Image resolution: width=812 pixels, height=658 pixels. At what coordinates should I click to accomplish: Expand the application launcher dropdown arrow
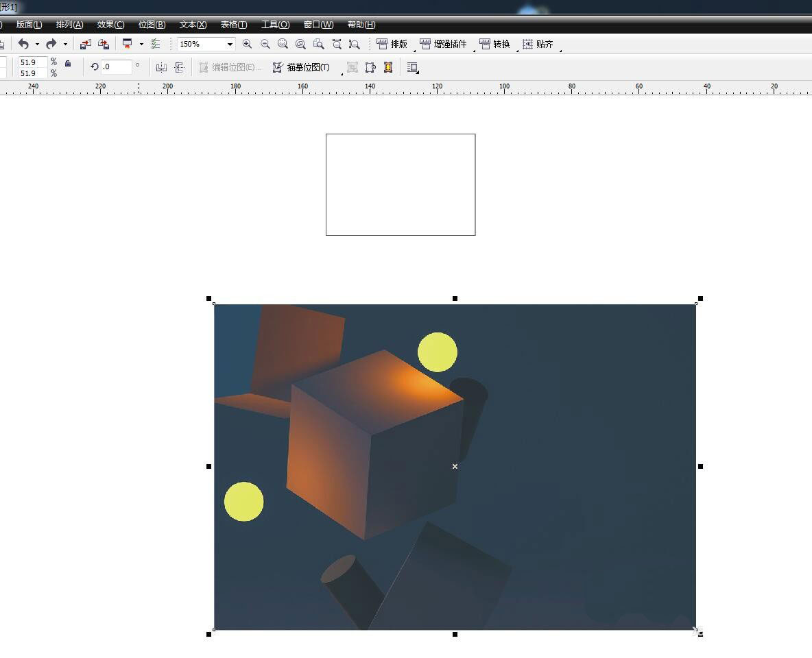pos(141,44)
